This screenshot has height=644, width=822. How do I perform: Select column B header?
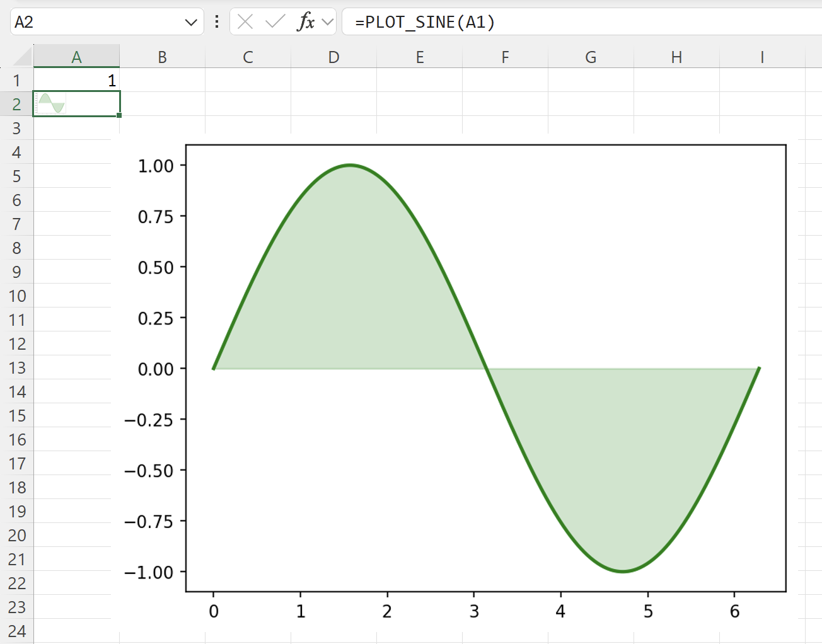point(162,57)
